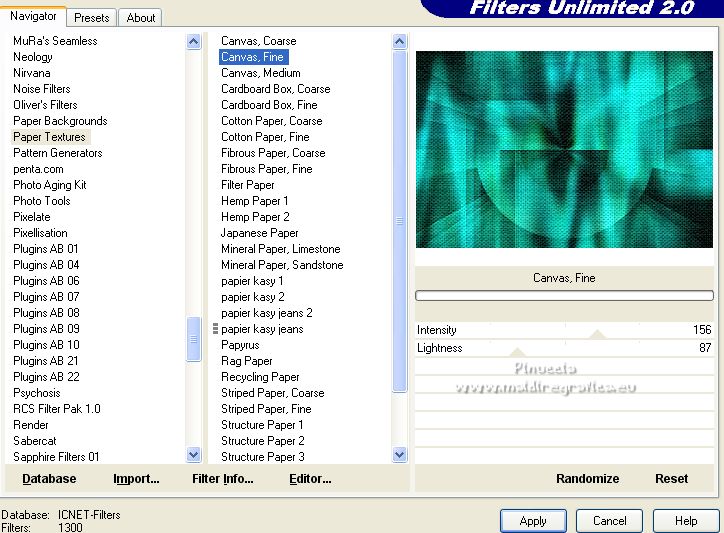Click the filter list scrollbar thumb
Image resolution: width=724 pixels, height=533 pixels.
(399, 221)
